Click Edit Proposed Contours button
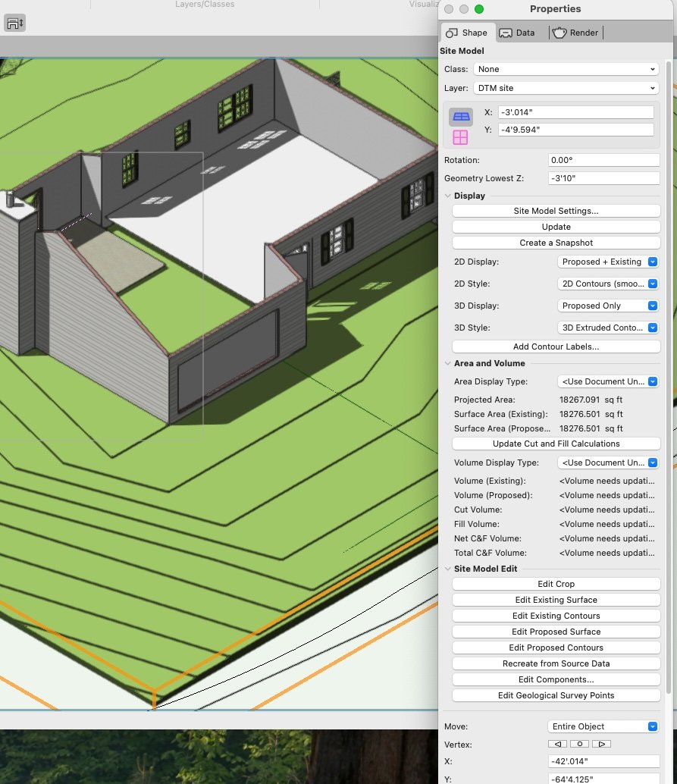677x784 pixels. (x=556, y=648)
